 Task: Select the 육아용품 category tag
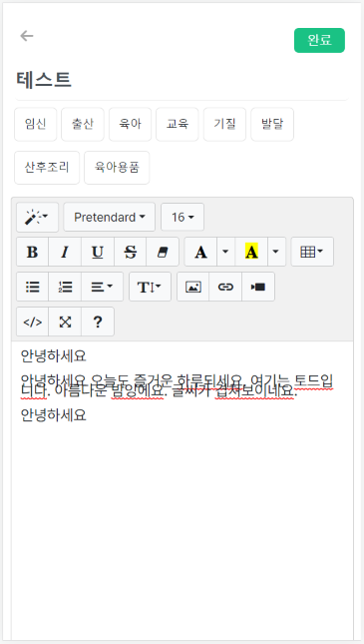117,168
